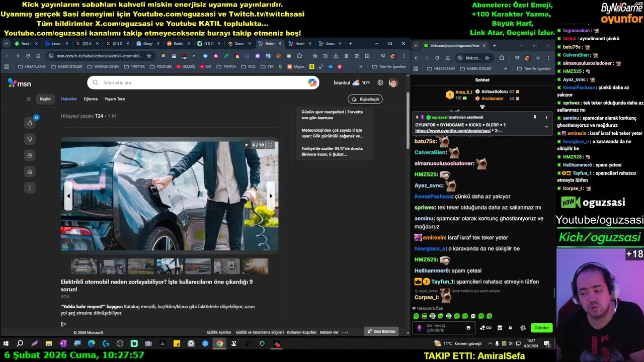Go to next slideshow image arrow
This screenshot has width=644, height=362.
click(271, 196)
